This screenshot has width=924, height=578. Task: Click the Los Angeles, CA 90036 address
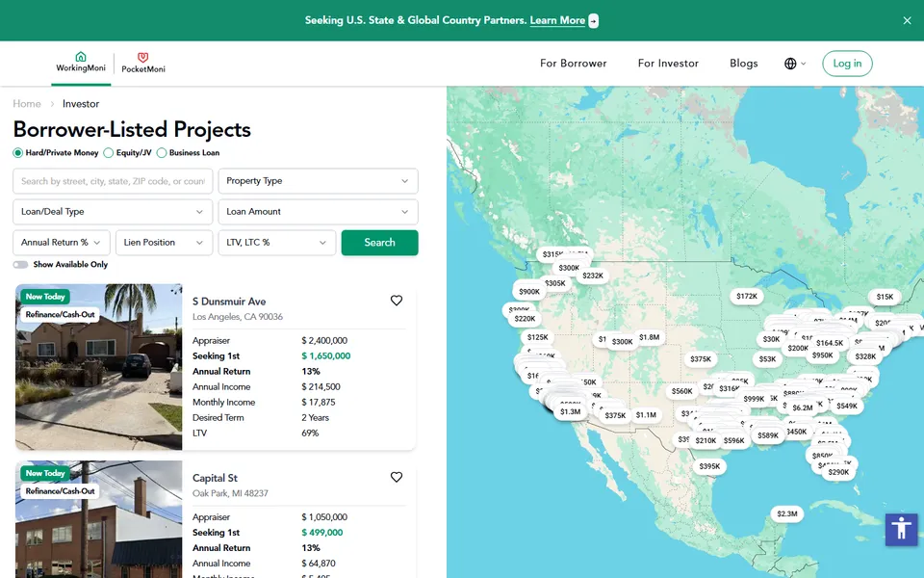[238, 317]
